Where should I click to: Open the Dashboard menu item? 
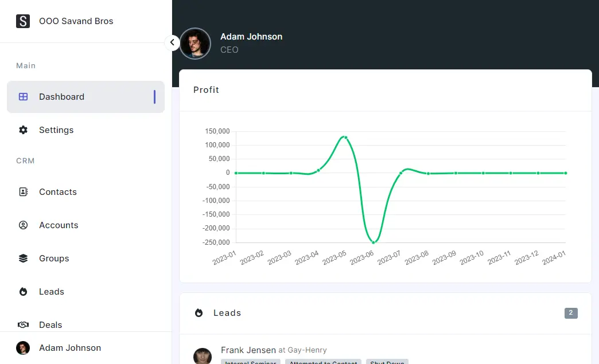pyautogui.click(x=85, y=97)
